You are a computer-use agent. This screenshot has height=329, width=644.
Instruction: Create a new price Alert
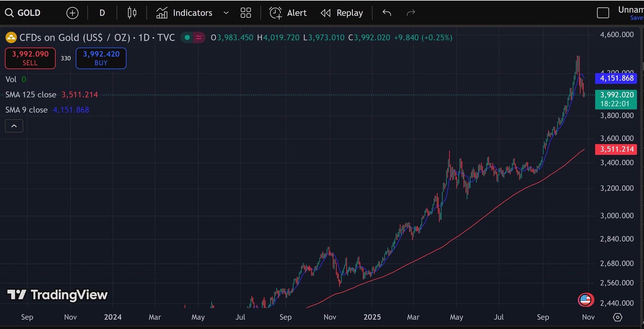[288, 13]
